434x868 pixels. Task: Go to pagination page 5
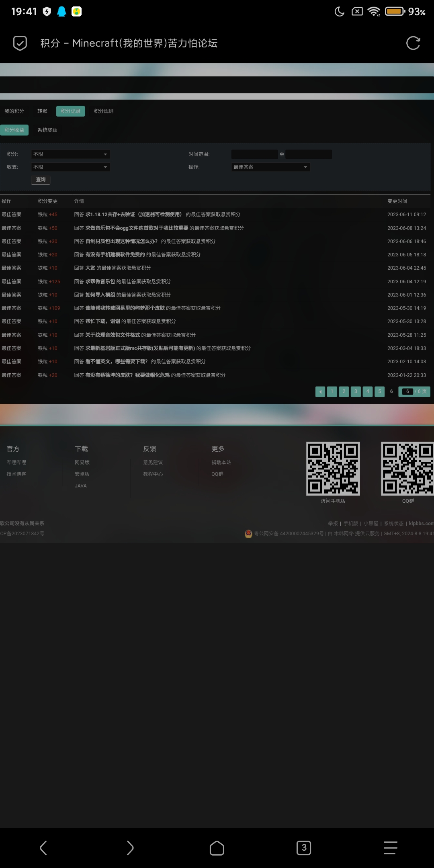click(379, 391)
